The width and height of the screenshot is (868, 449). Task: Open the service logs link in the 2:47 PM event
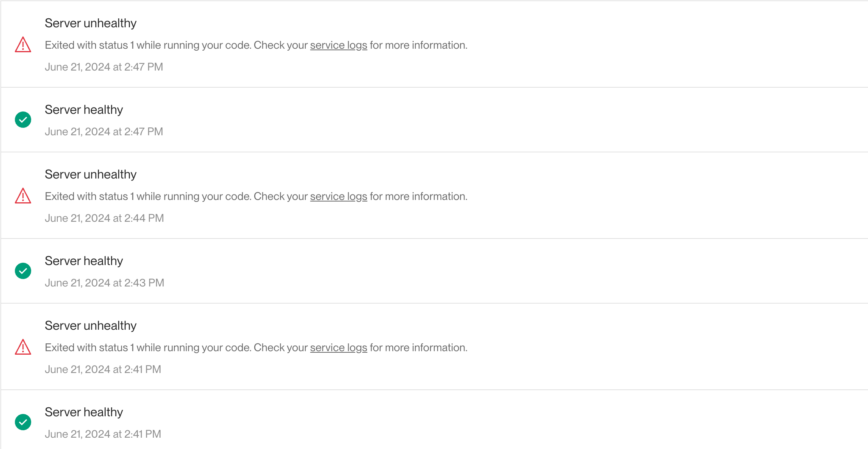pyautogui.click(x=338, y=45)
